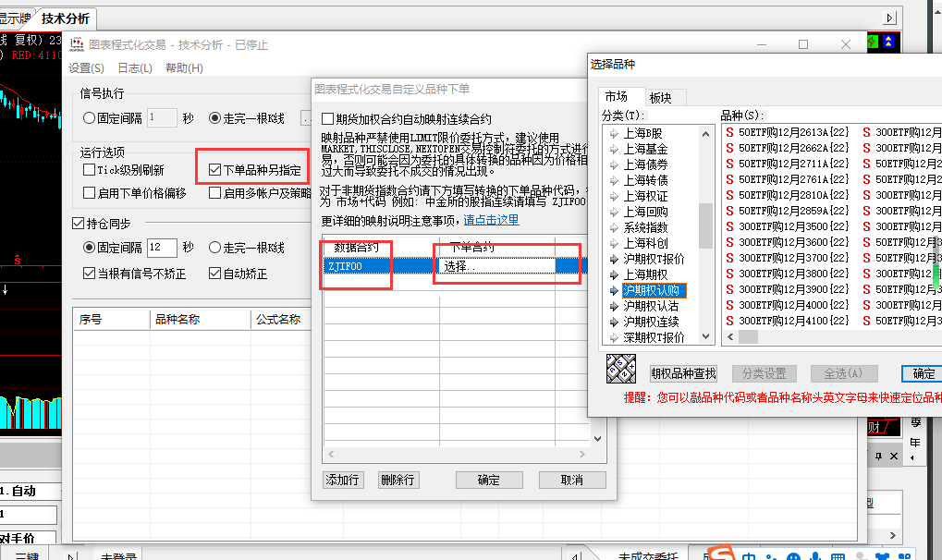942x560 pixels.
Task: Click the emoji face icon on the IME bar
Action: tap(793, 555)
